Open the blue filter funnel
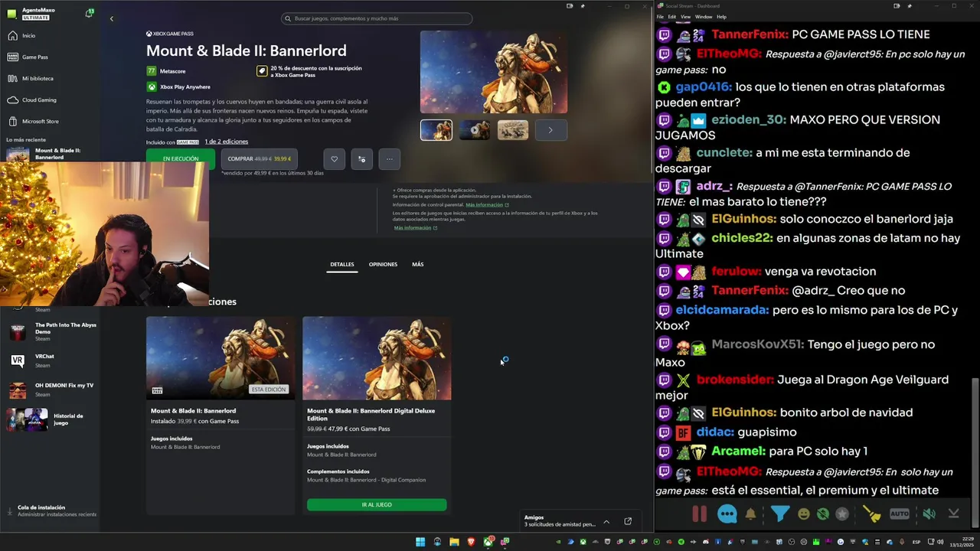The image size is (980, 551). (779, 514)
